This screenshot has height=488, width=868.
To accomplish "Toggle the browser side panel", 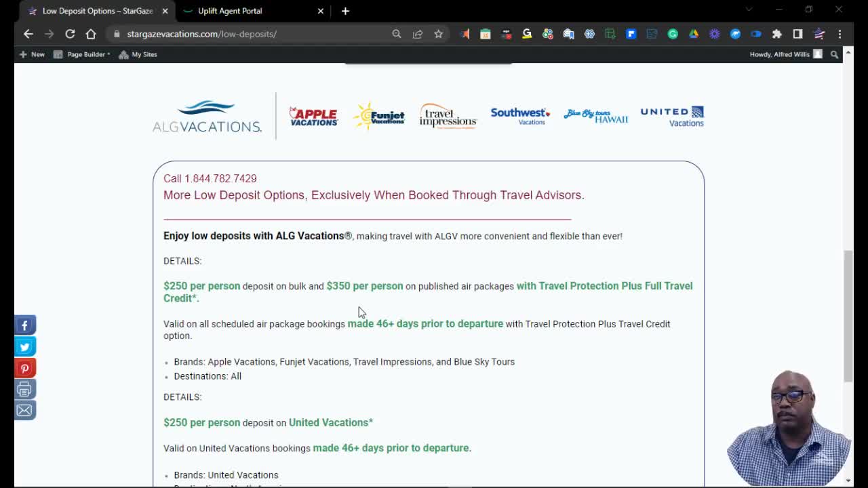I will point(798,34).
